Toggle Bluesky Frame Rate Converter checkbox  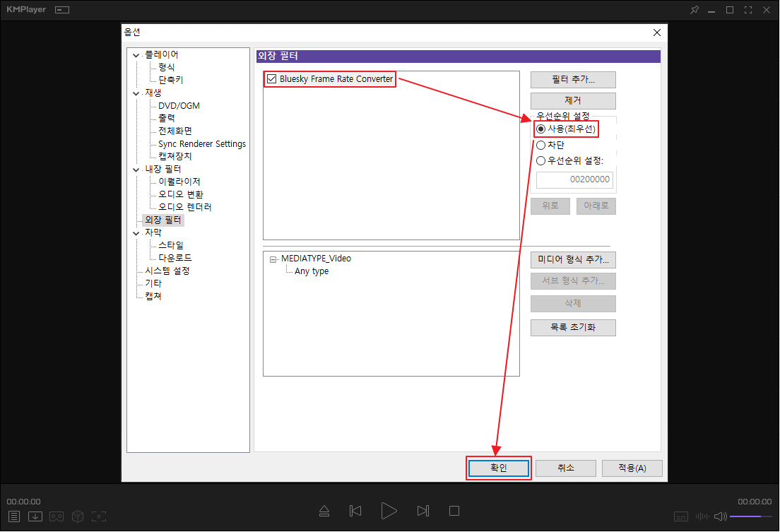tap(271, 79)
